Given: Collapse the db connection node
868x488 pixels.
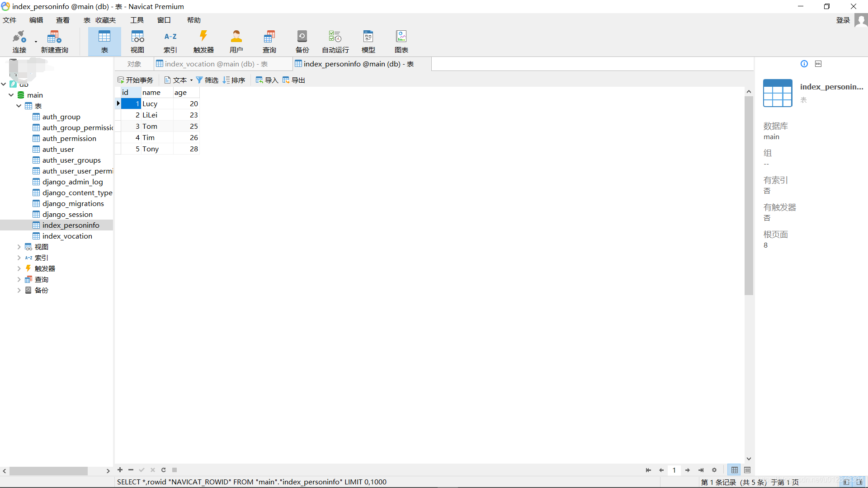Looking at the screenshot, I should click(x=4, y=84).
